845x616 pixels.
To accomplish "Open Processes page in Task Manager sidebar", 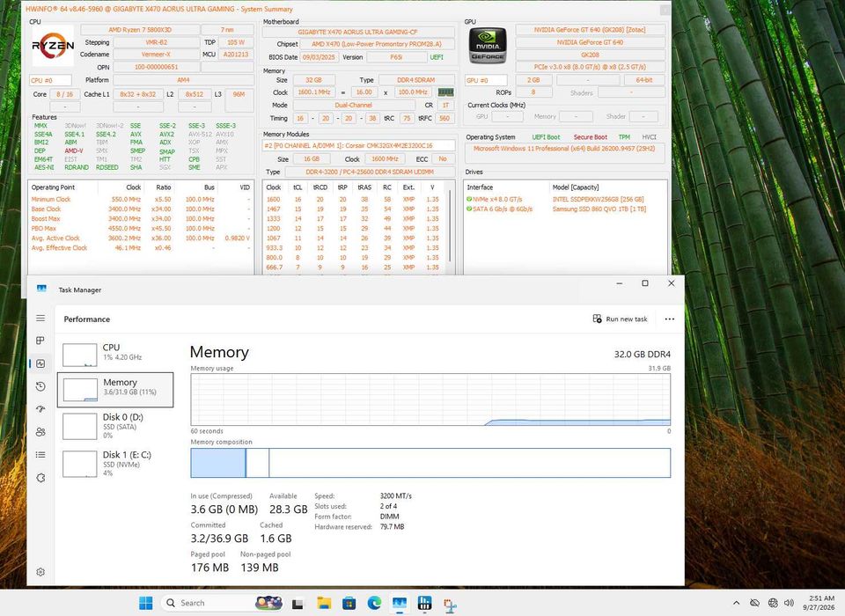I will (x=40, y=341).
